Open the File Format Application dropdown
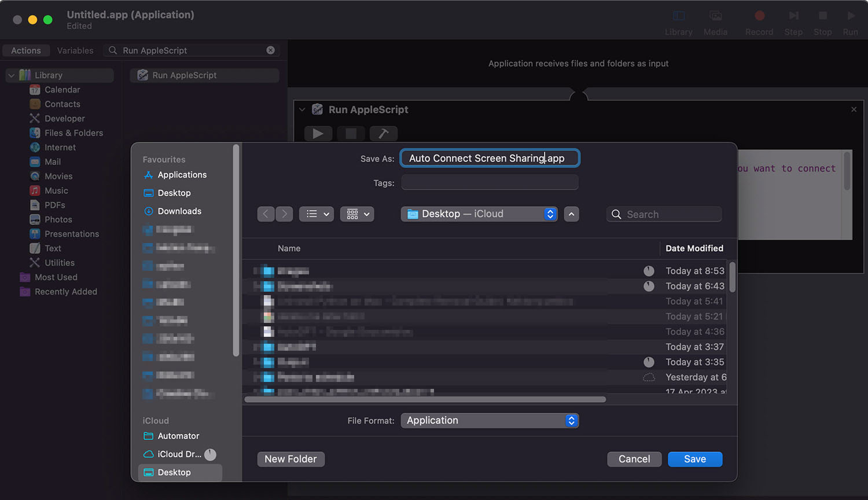 (490, 421)
